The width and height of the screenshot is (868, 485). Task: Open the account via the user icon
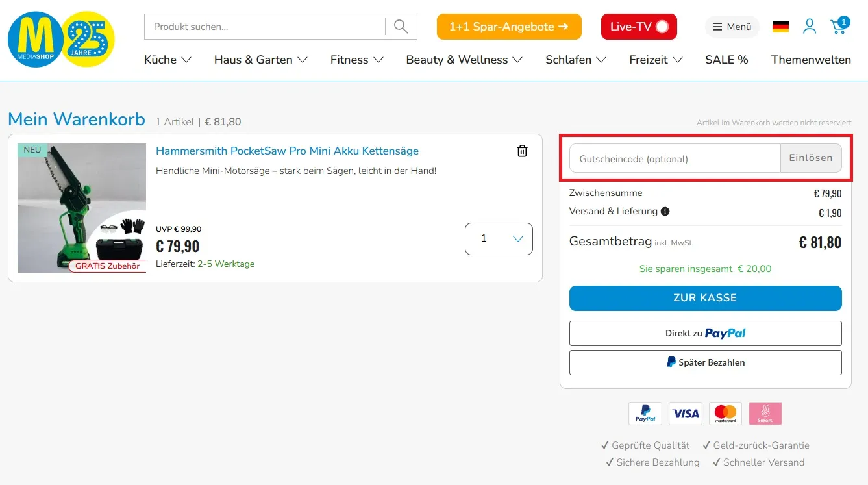809,26
